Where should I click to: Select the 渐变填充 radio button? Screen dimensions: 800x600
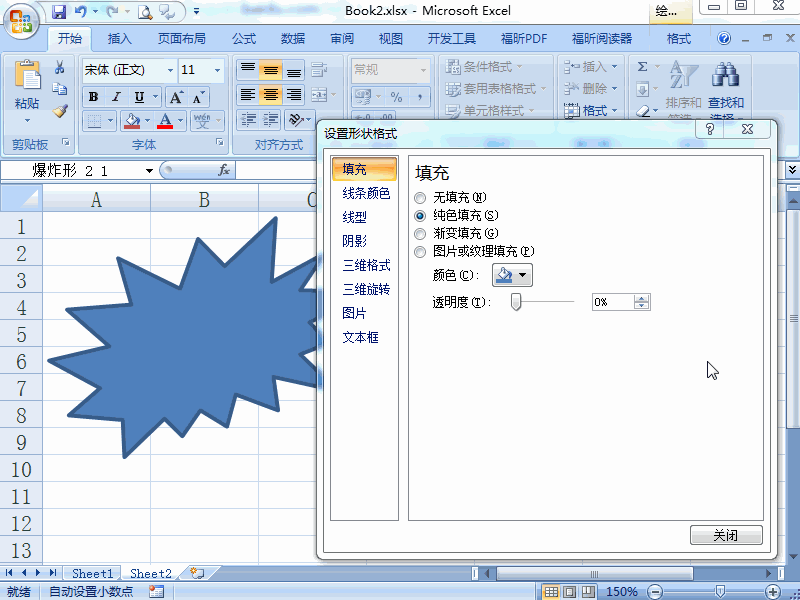pos(420,233)
